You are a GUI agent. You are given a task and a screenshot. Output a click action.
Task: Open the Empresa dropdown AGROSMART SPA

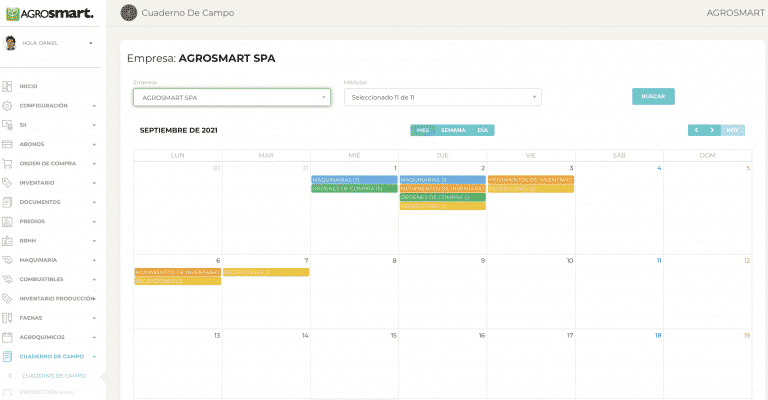(232, 97)
